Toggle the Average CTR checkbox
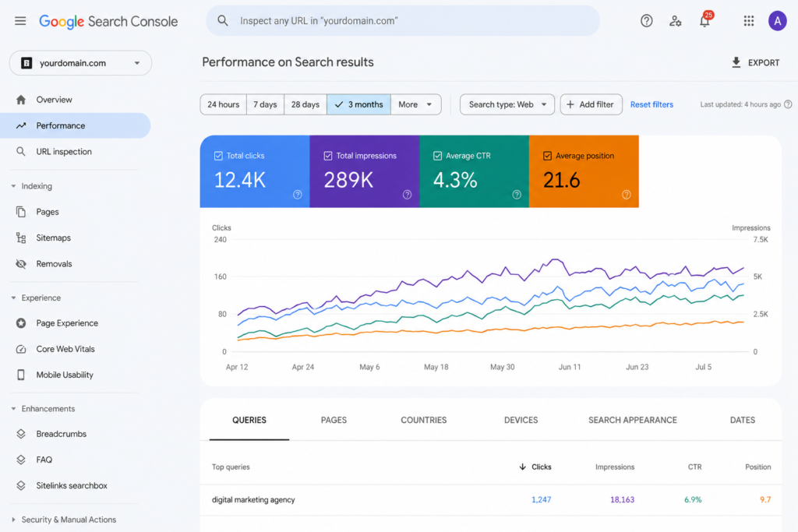This screenshot has width=798, height=532. coord(437,156)
